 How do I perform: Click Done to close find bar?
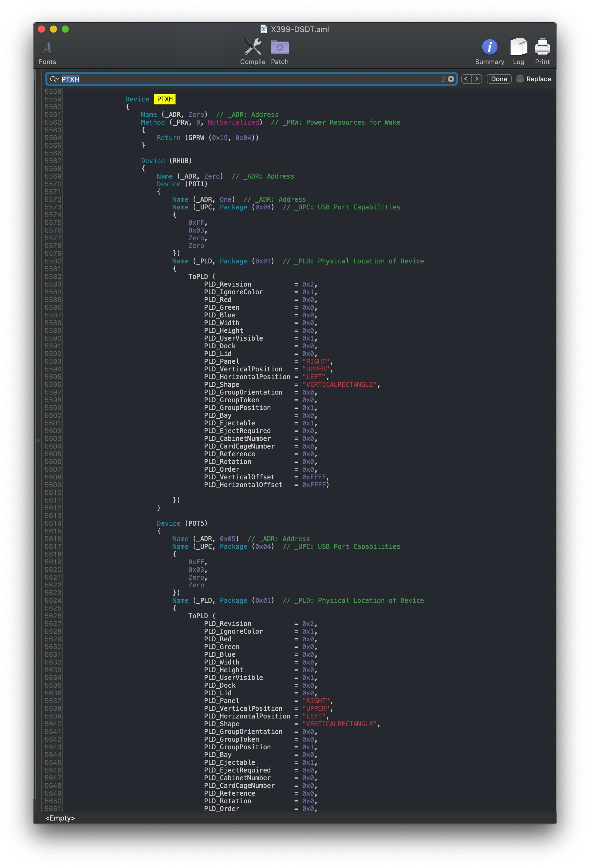(499, 79)
